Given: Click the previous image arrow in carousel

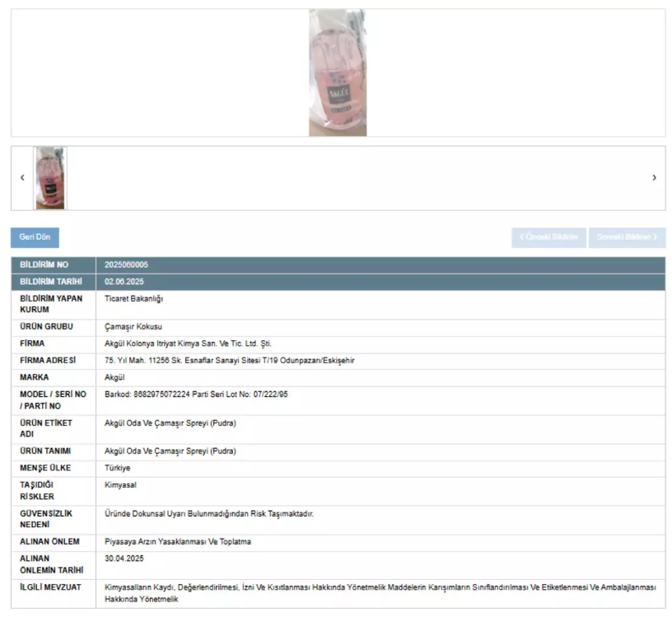Looking at the screenshot, I should pos(22,177).
